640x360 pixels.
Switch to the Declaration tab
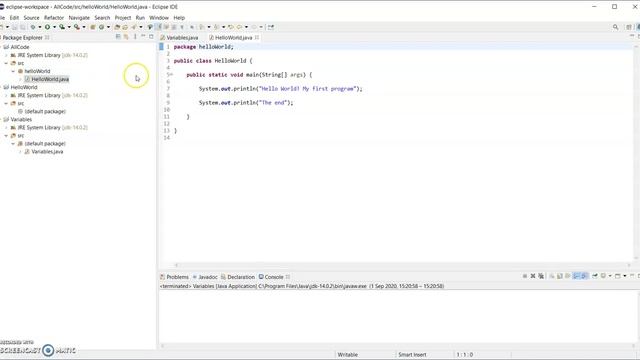(238, 277)
